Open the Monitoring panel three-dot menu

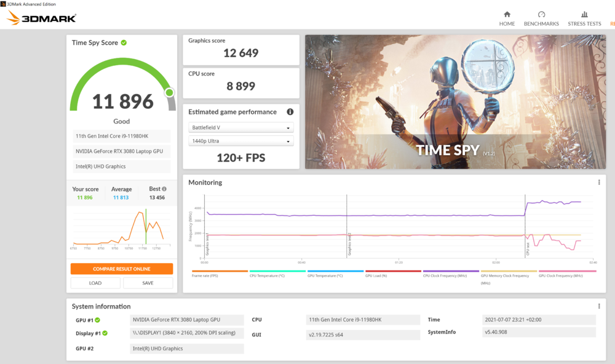pyautogui.click(x=599, y=183)
